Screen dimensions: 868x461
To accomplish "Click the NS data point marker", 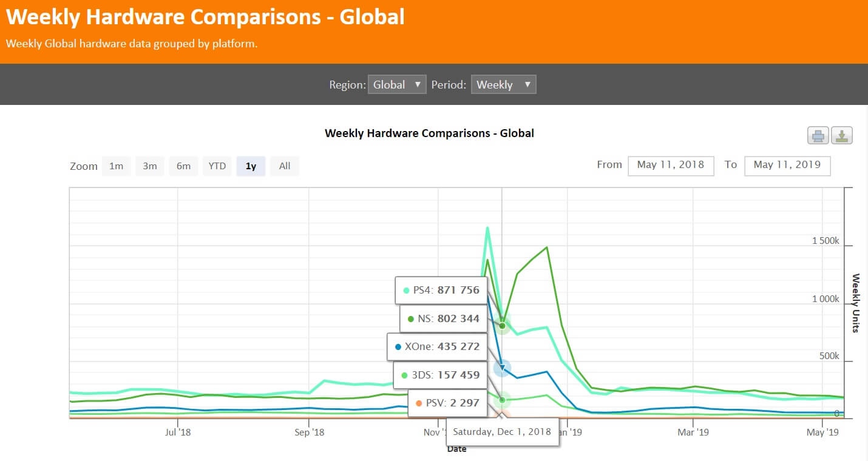I will pyautogui.click(x=502, y=326).
